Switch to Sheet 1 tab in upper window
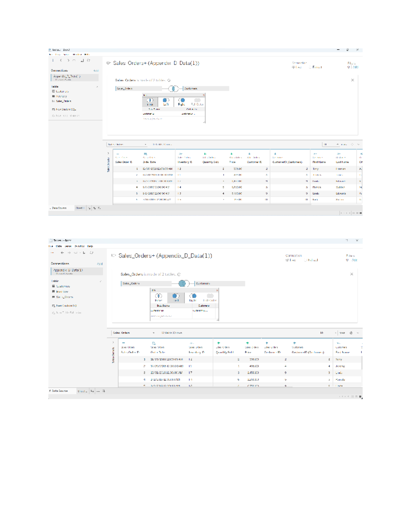411x532 pixels. pyautogui.click(x=79, y=208)
